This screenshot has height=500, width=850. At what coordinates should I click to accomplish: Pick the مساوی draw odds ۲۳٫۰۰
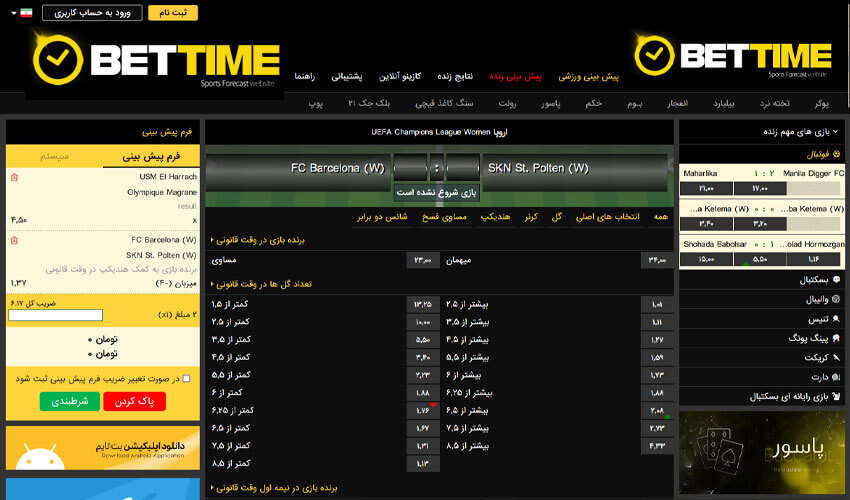(x=423, y=260)
